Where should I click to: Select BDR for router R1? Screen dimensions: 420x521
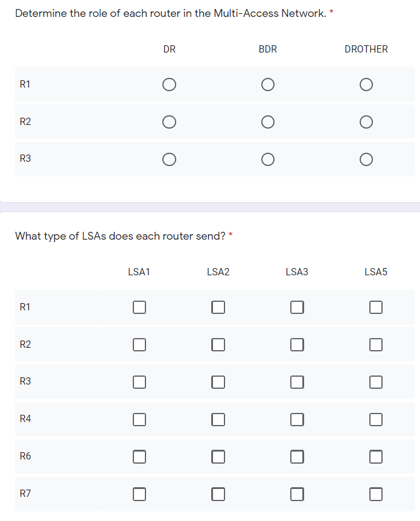[x=268, y=85]
